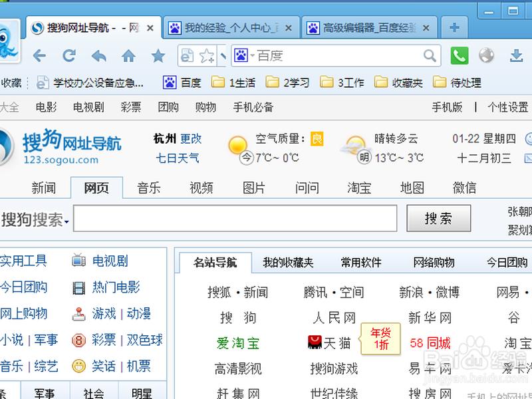Viewport: 532px width, 399px height.
Task: Switch to 高级编辑器 tab
Action: coord(369,28)
